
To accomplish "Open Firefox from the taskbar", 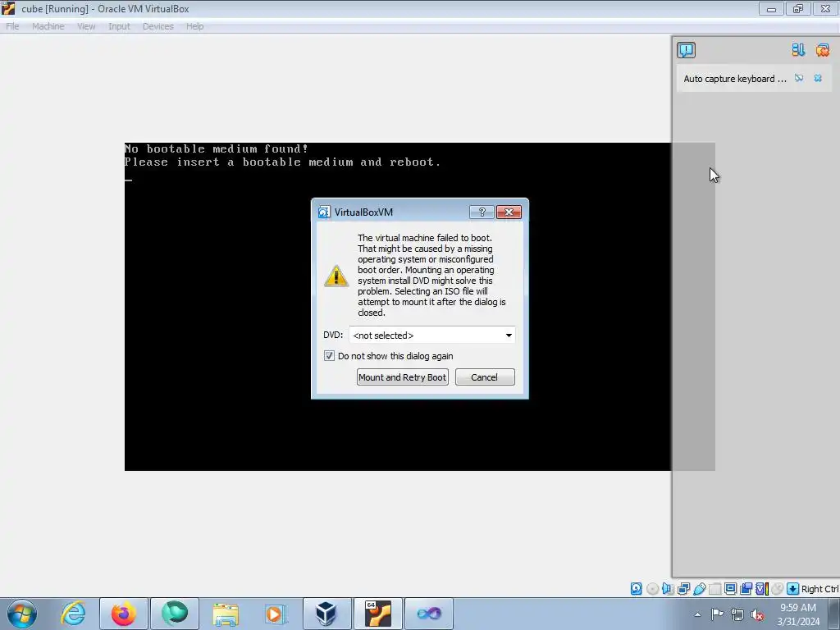I will tap(123, 614).
